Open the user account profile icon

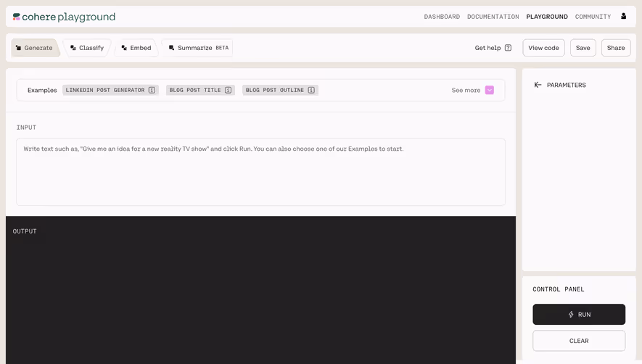pos(624,16)
